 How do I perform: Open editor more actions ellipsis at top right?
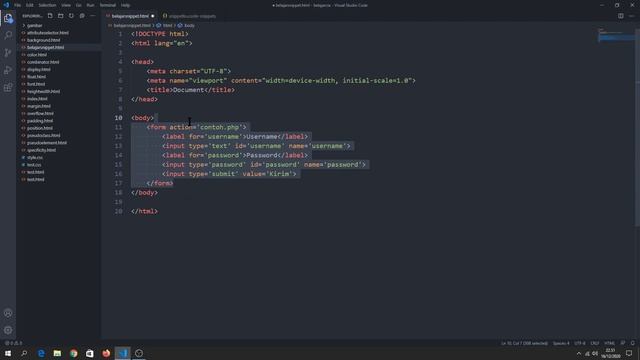point(631,16)
